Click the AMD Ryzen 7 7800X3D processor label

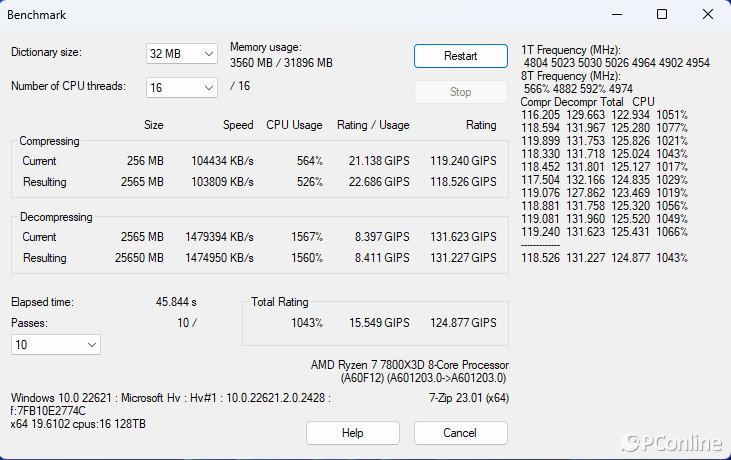pyautogui.click(x=410, y=364)
